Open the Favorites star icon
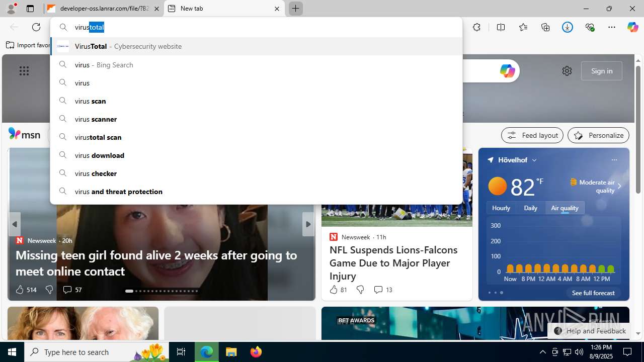The image size is (644, 362). pyautogui.click(x=523, y=27)
